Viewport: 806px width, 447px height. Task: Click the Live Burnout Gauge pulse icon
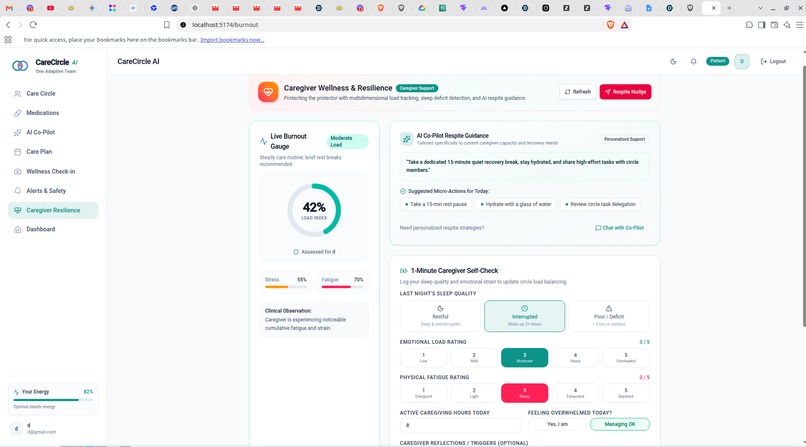tap(264, 141)
